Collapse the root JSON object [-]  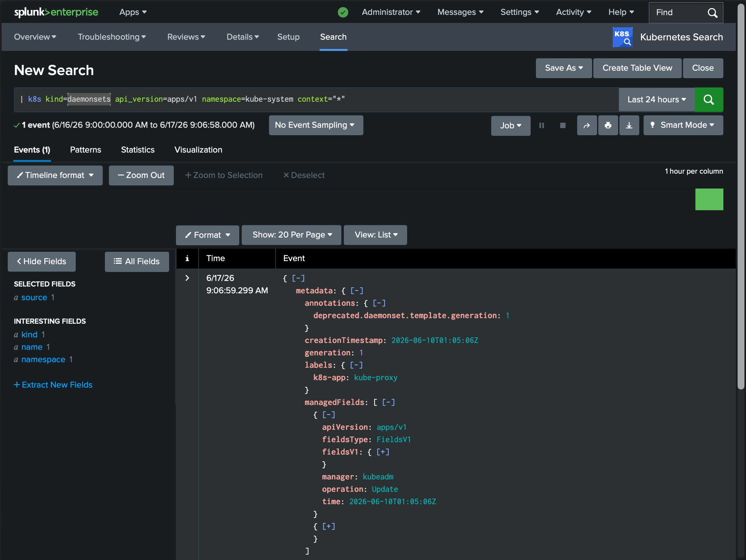click(298, 278)
